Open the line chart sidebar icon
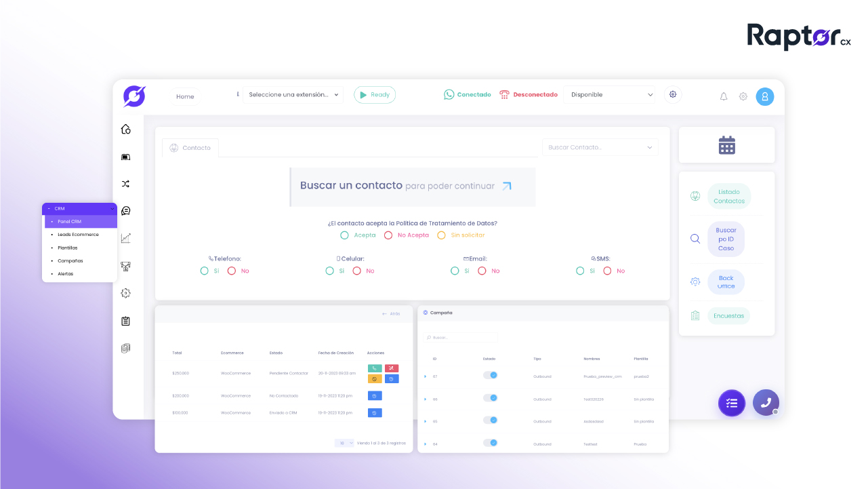This screenshot has width=868, height=489. click(x=125, y=238)
